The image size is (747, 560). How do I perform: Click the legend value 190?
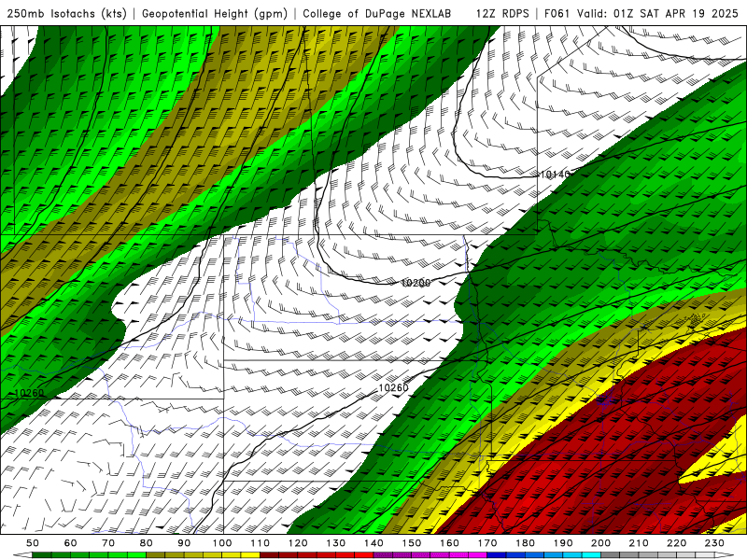pyautogui.click(x=563, y=543)
